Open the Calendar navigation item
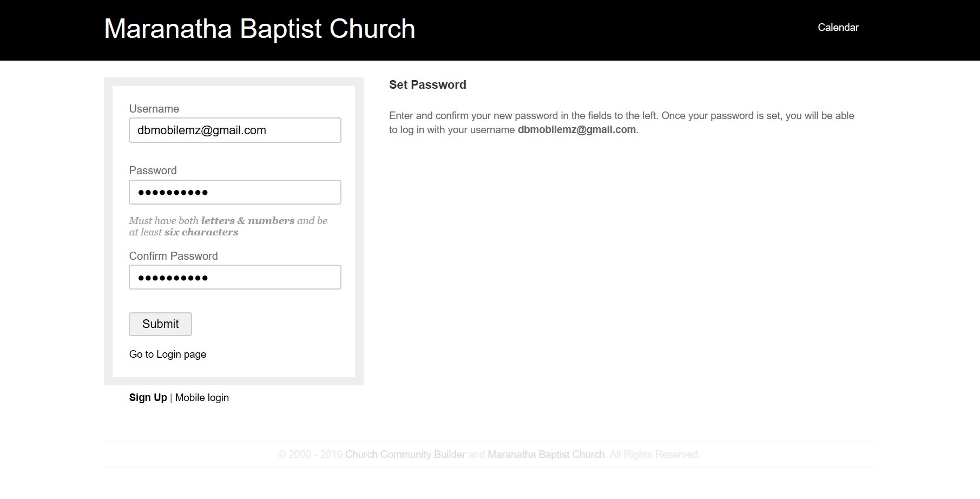980x499 pixels. point(838,28)
